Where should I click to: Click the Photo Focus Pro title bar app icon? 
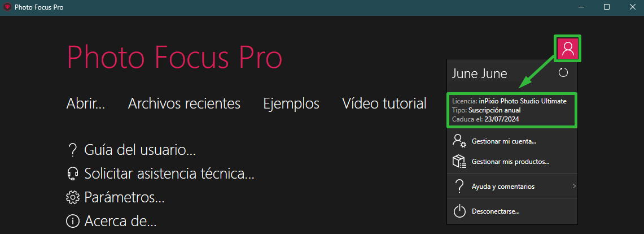7,7
